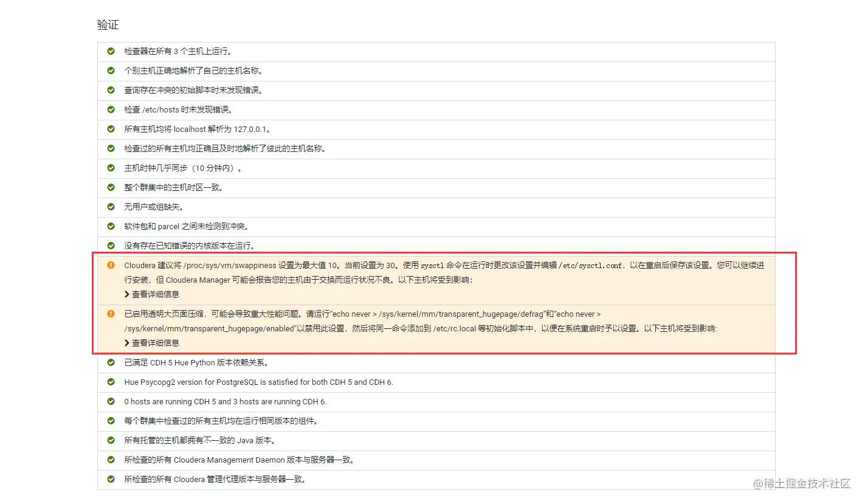
Task: Click the check icon beside 0 hosts are running CDH 5 row
Action: [x=111, y=402]
